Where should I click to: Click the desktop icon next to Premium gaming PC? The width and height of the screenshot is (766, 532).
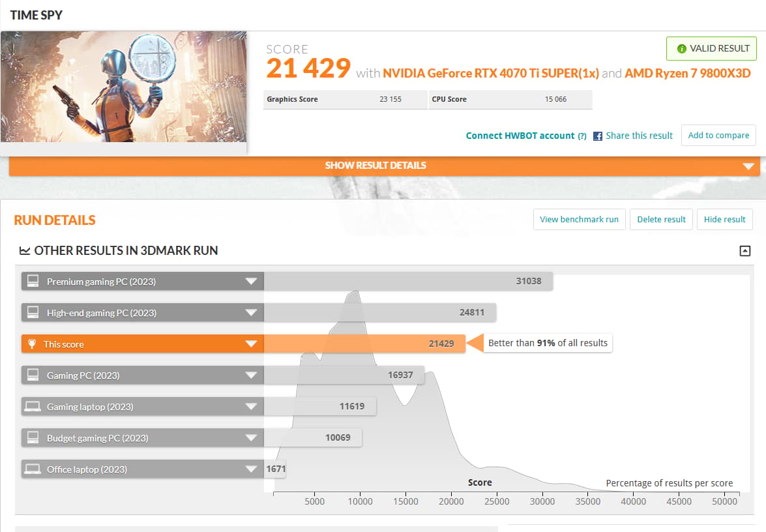click(33, 281)
